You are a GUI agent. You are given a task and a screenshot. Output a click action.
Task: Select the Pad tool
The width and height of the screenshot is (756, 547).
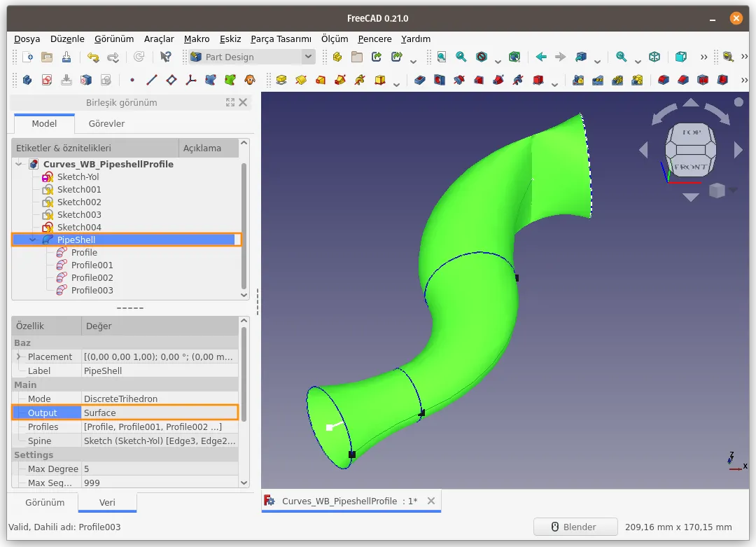281,80
